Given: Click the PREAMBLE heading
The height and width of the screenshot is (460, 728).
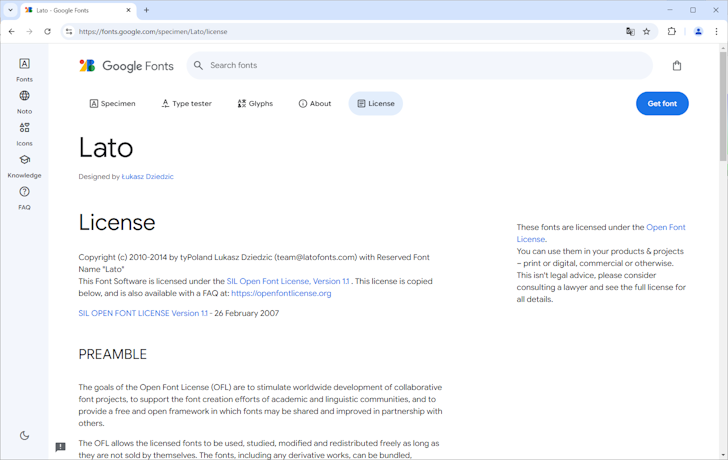Looking at the screenshot, I should 112,354.
